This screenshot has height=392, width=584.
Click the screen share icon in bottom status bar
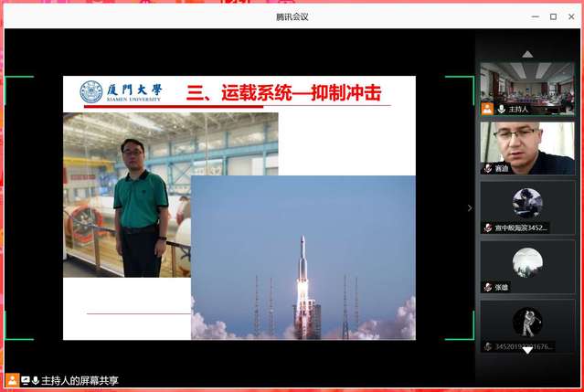26,379
